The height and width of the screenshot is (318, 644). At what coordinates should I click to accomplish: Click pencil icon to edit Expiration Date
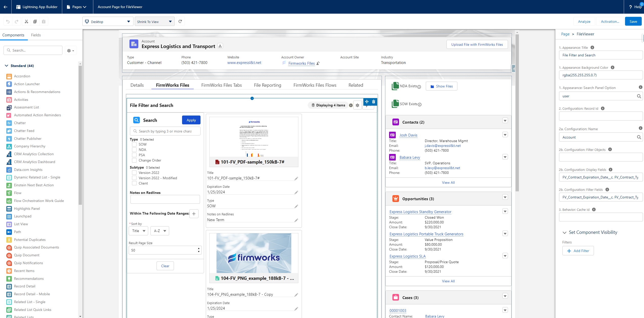click(296, 193)
